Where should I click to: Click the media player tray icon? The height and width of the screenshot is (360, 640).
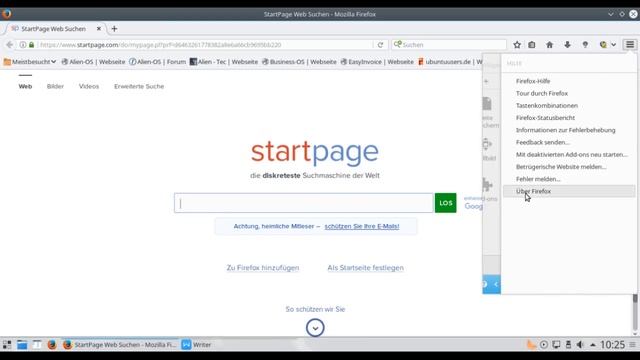(x=544, y=345)
